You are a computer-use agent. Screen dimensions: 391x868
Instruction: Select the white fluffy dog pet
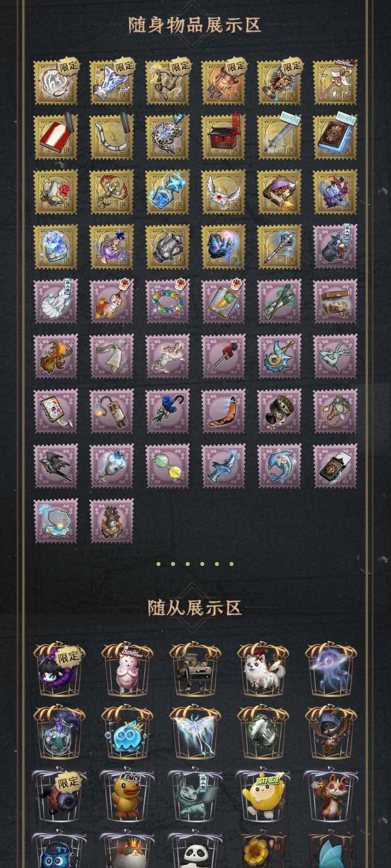point(263,669)
